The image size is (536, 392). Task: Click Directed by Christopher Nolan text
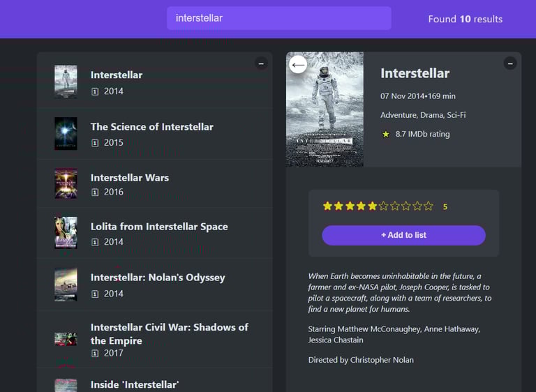click(x=361, y=360)
